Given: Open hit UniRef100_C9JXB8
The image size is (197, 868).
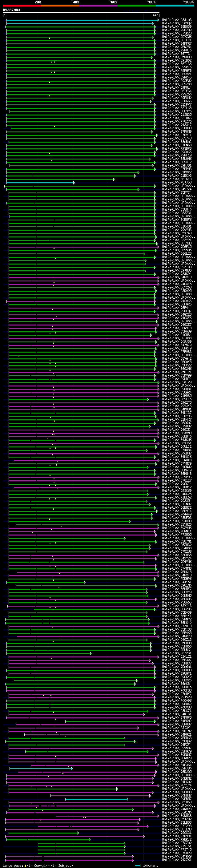Looking at the screenshot, I should click(177, 521).
